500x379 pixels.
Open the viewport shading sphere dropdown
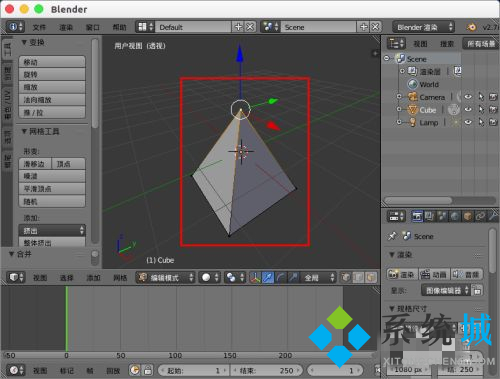click(209, 278)
